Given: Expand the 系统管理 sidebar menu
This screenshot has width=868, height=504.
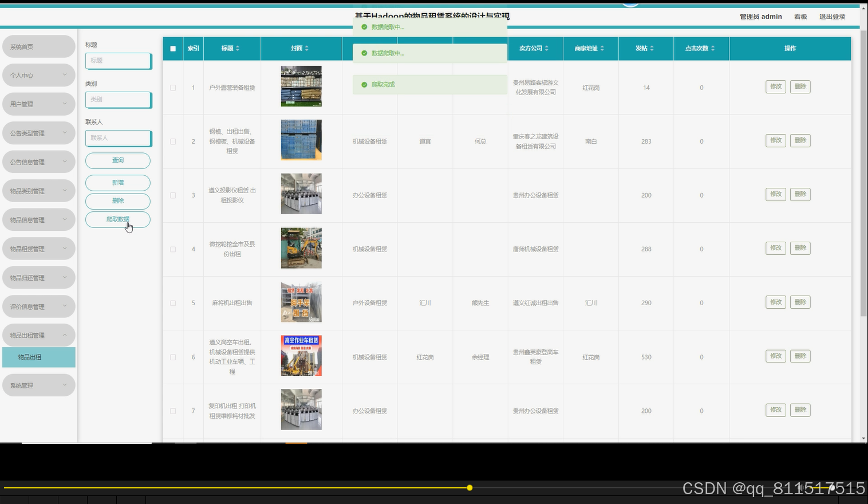Looking at the screenshot, I should (x=39, y=385).
